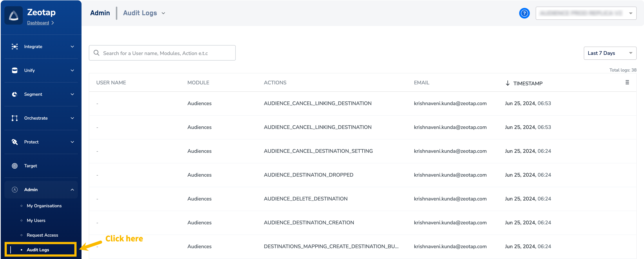Toggle the Timestamp sort arrow

click(507, 83)
